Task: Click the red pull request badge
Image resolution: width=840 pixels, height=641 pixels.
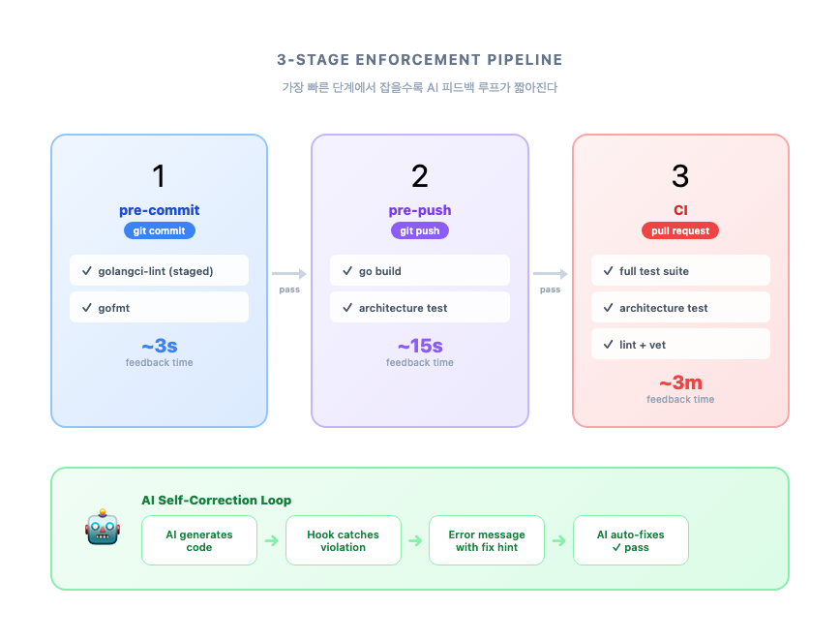Action: click(x=680, y=230)
